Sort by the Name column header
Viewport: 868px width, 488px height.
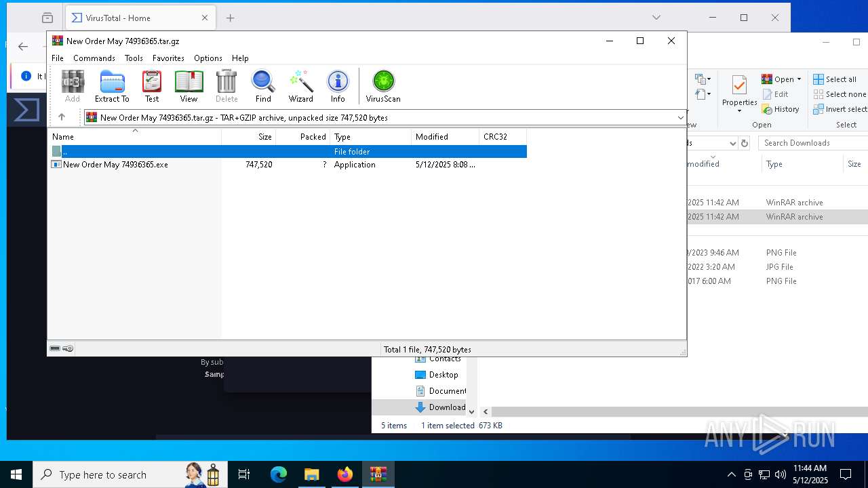(135, 136)
